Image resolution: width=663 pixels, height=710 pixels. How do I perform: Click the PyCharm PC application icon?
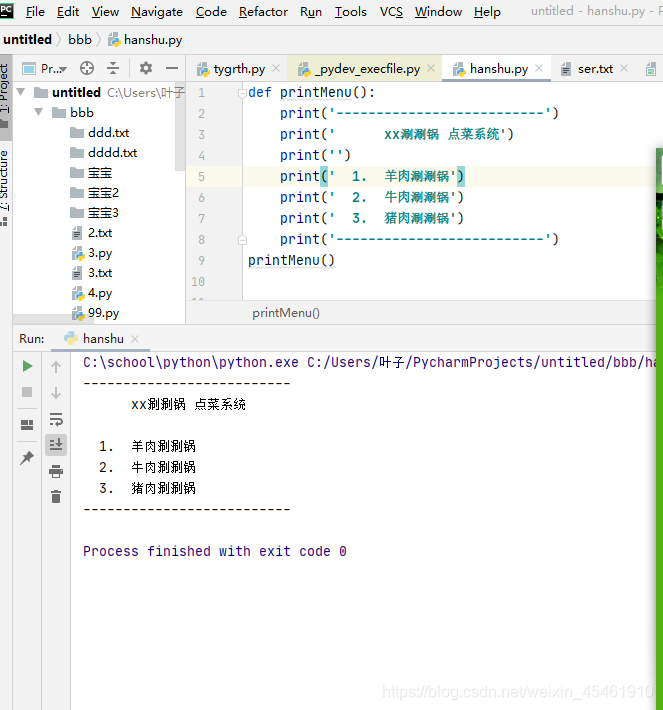tap(7, 10)
